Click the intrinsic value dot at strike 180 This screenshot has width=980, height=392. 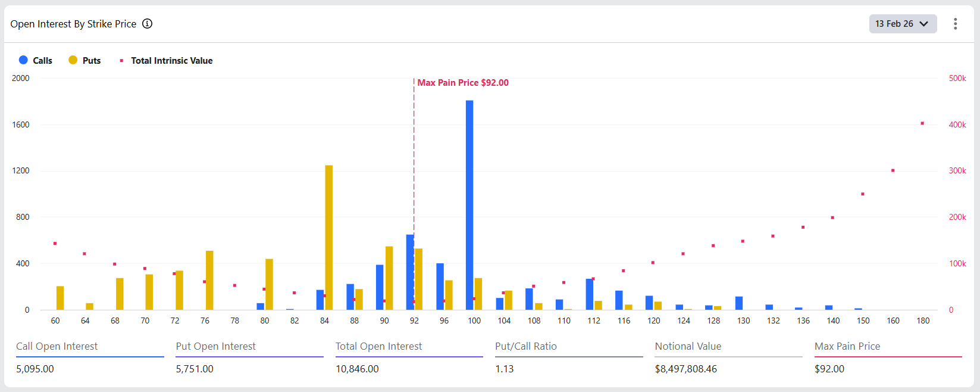pyautogui.click(x=922, y=123)
